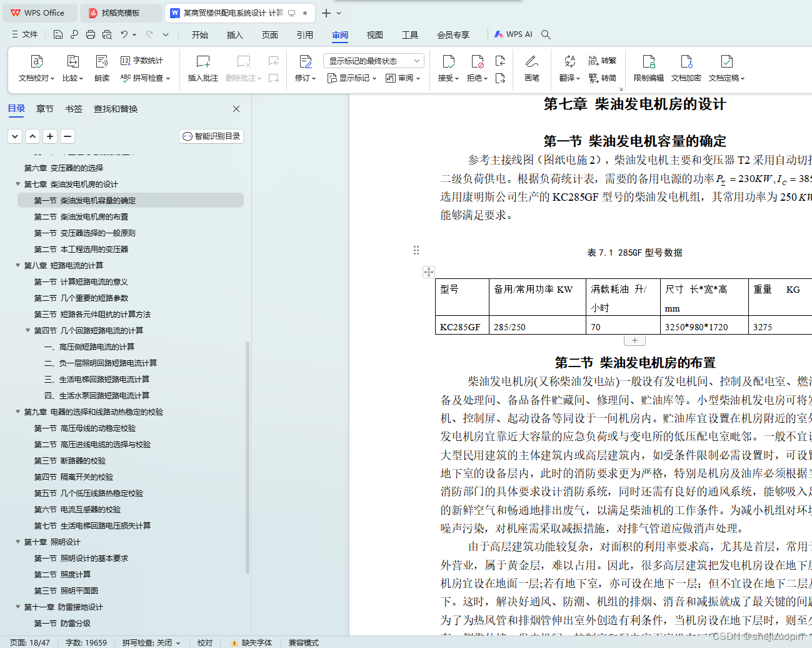Collapse outline levels with down-chevron button
The height and width of the screenshot is (648, 812).
coord(16,136)
